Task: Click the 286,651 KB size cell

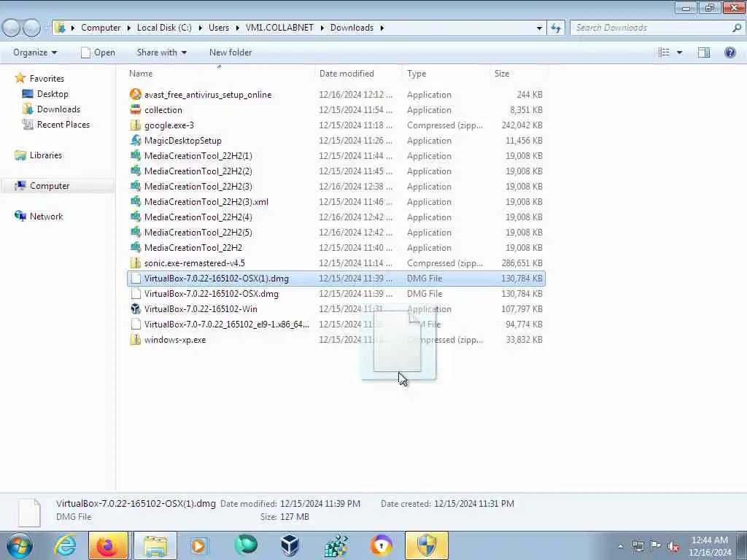Action: (522, 262)
